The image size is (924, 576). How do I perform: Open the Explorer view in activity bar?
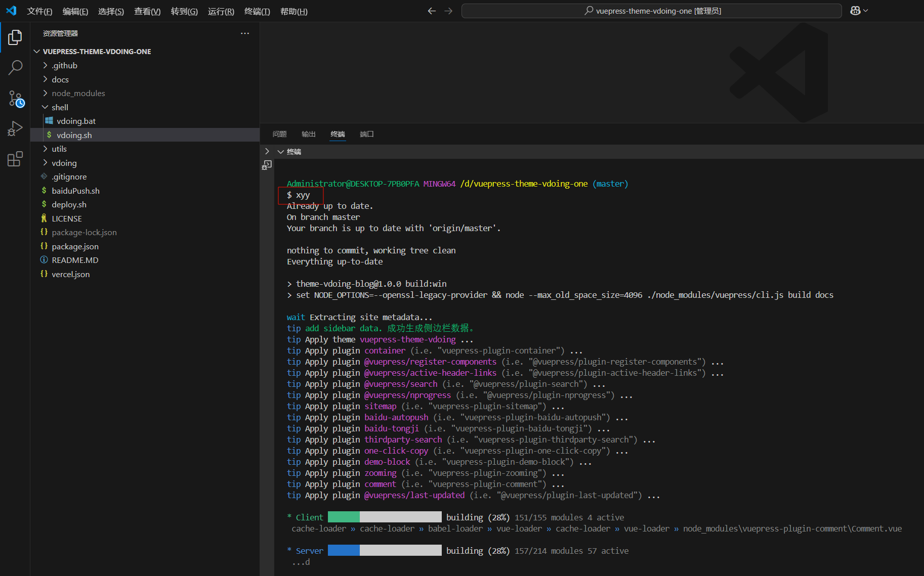(x=15, y=37)
